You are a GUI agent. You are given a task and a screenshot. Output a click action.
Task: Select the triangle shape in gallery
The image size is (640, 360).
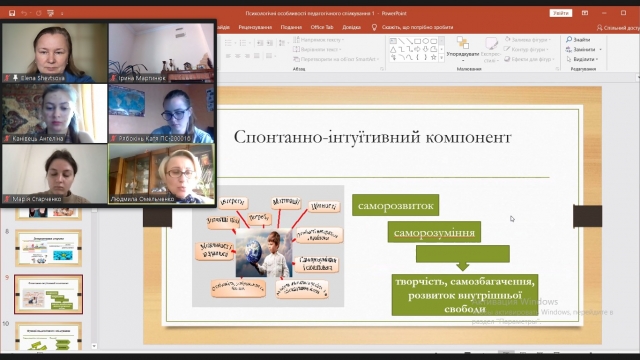(x=393, y=49)
